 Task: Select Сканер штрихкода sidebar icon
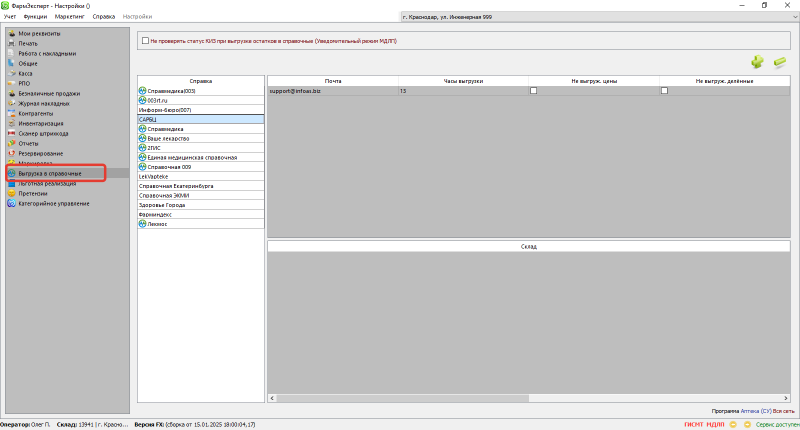coord(12,133)
